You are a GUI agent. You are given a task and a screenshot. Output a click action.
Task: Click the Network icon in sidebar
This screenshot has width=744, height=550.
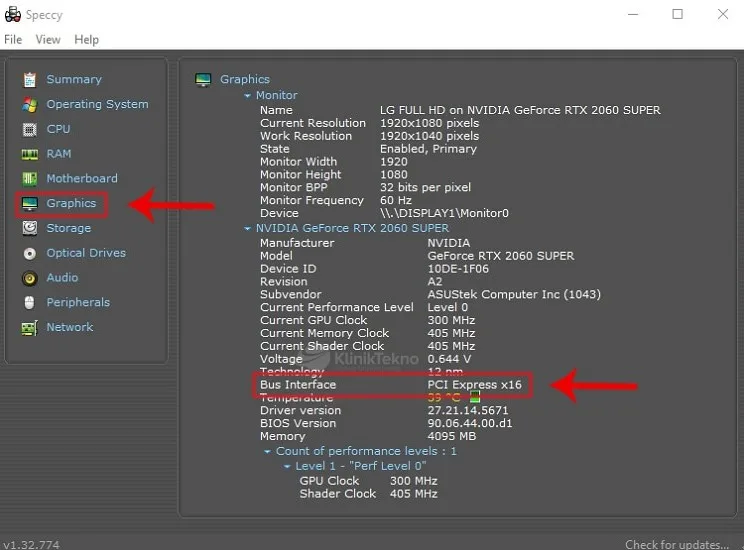pos(30,327)
